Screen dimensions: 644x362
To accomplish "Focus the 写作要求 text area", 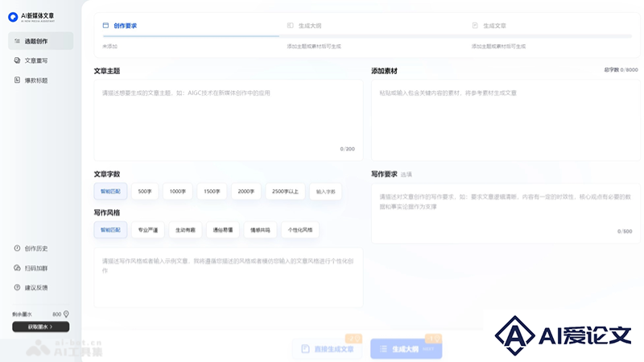I will coord(506,213).
